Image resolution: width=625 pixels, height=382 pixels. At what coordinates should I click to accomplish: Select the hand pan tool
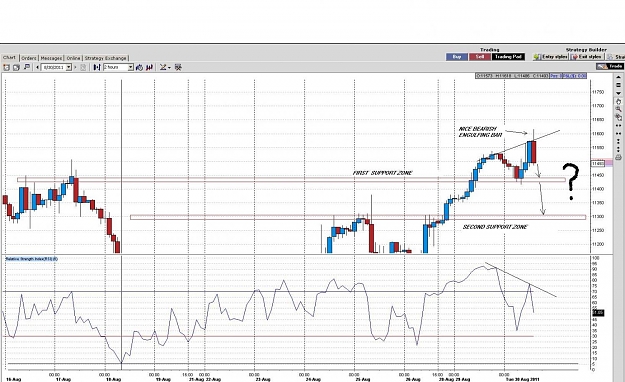coord(619,102)
